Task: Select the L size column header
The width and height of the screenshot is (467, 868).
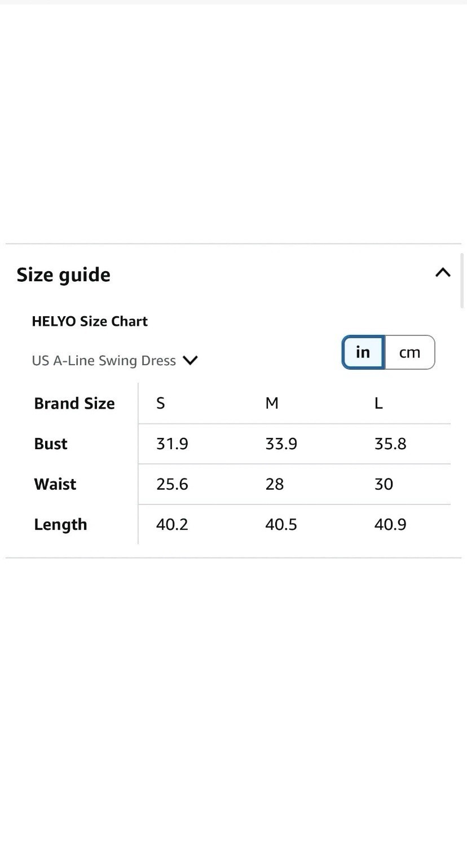Action: [378, 403]
